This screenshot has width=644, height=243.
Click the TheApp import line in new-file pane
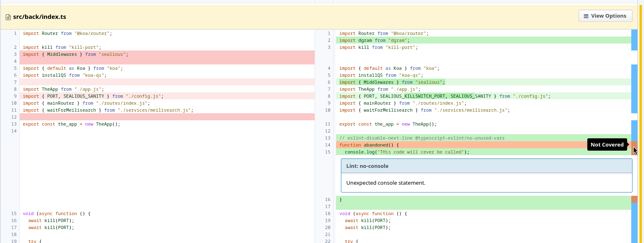pyautogui.click(x=483, y=89)
